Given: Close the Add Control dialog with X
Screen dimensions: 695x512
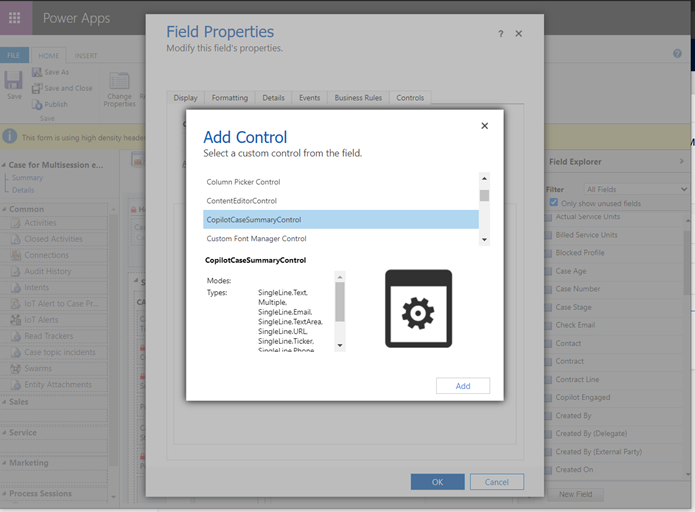Looking at the screenshot, I should [x=485, y=126].
